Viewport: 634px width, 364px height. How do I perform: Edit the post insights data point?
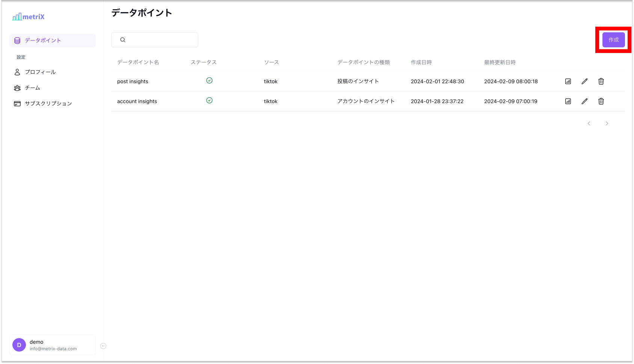(584, 82)
